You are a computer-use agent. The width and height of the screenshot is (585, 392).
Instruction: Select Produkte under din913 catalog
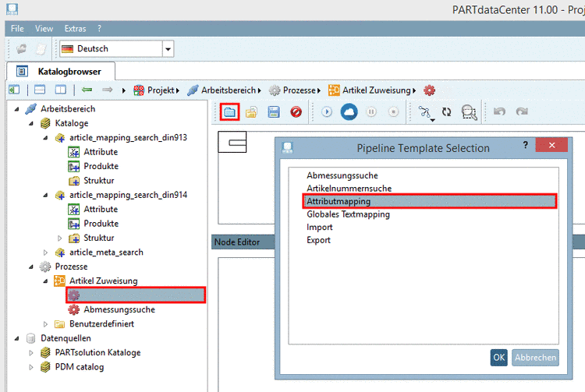coord(101,166)
